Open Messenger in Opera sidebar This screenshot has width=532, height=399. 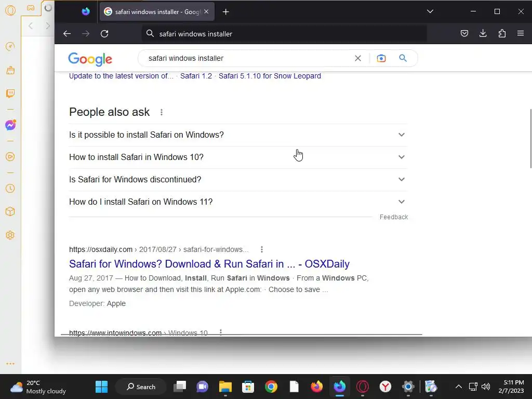coord(10,125)
